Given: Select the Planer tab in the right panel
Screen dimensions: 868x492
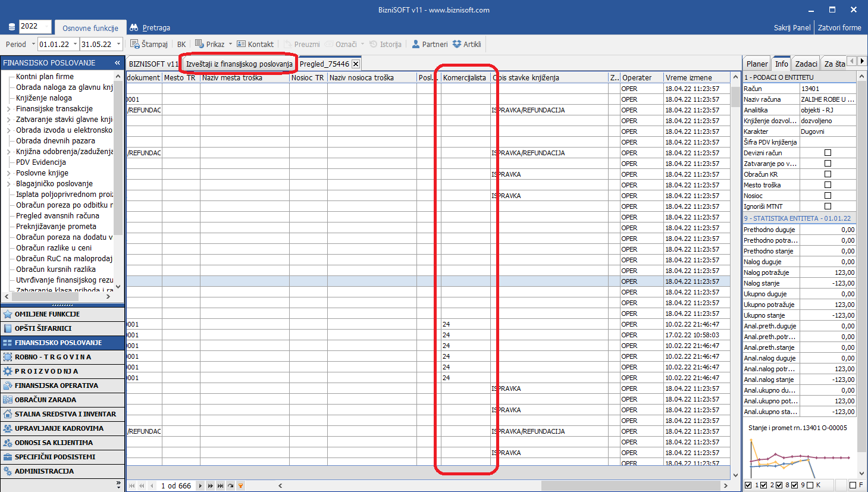Looking at the screenshot, I should 757,64.
